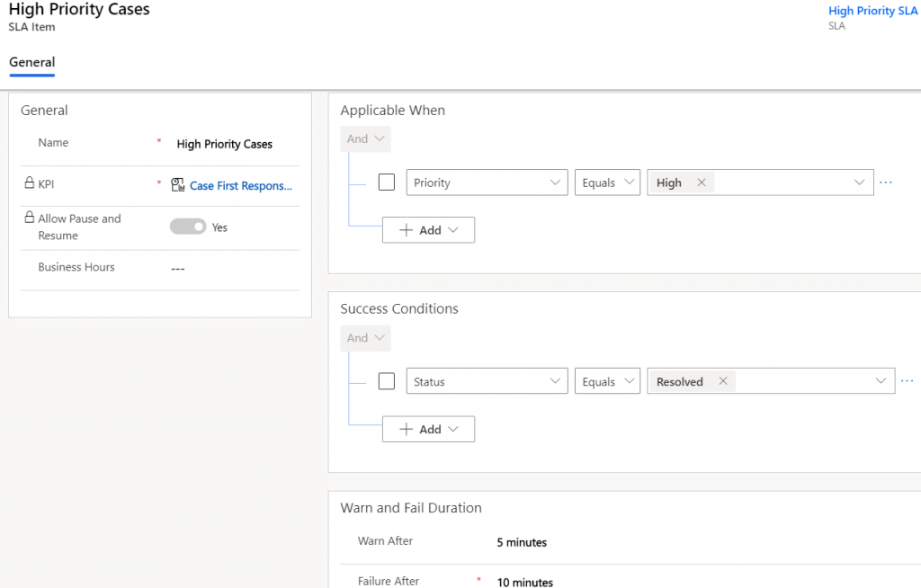The width and height of the screenshot is (921, 588).
Task: Remove the High value from Applicable When condition
Action: tap(702, 182)
